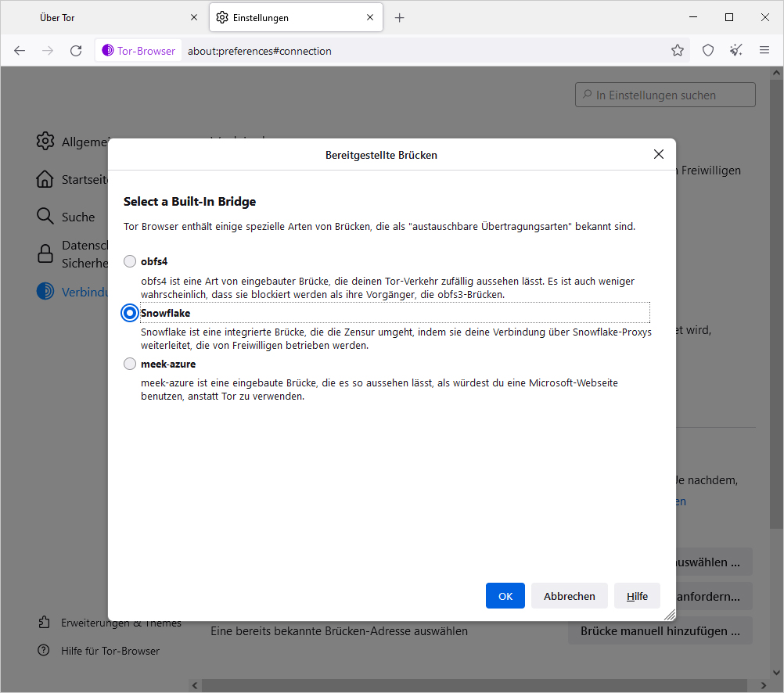This screenshot has height=693, width=784.
Task: Reload the current page
Action: click(76, 51)
